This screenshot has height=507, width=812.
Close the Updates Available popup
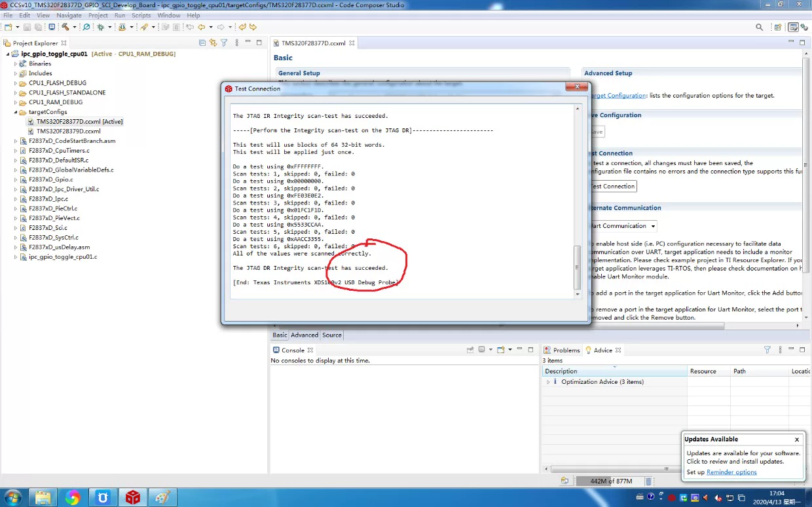[x=797, y=440]
